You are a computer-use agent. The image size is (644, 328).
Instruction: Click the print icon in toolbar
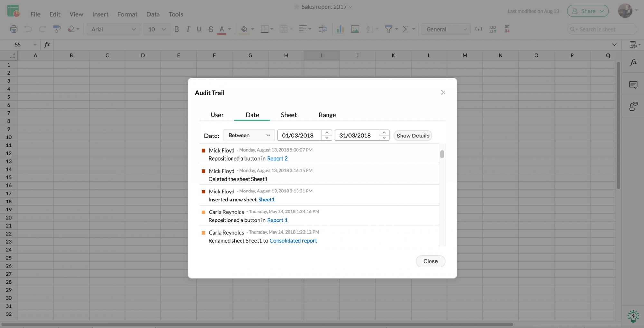[14, 29]
